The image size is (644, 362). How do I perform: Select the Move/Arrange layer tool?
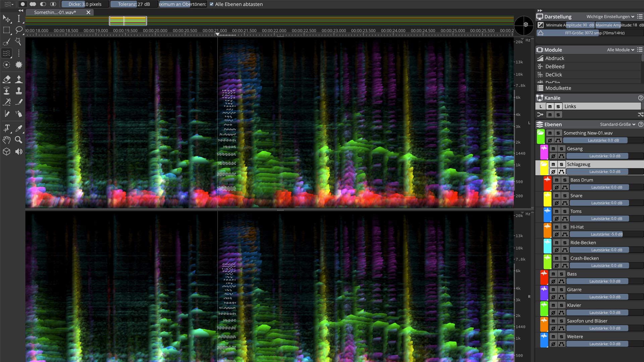[7, 18]
